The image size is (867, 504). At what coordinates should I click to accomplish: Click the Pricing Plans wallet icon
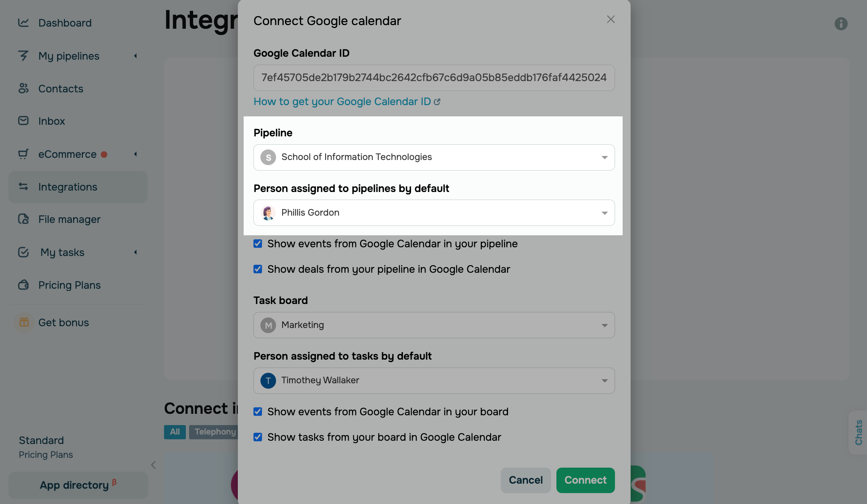coord(23,285)
